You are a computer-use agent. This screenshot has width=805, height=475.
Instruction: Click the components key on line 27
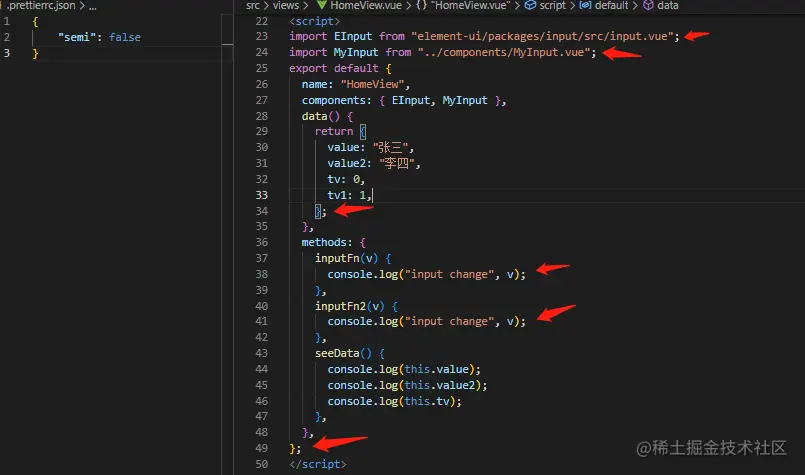pyautogui.click(x=336, y=100)
